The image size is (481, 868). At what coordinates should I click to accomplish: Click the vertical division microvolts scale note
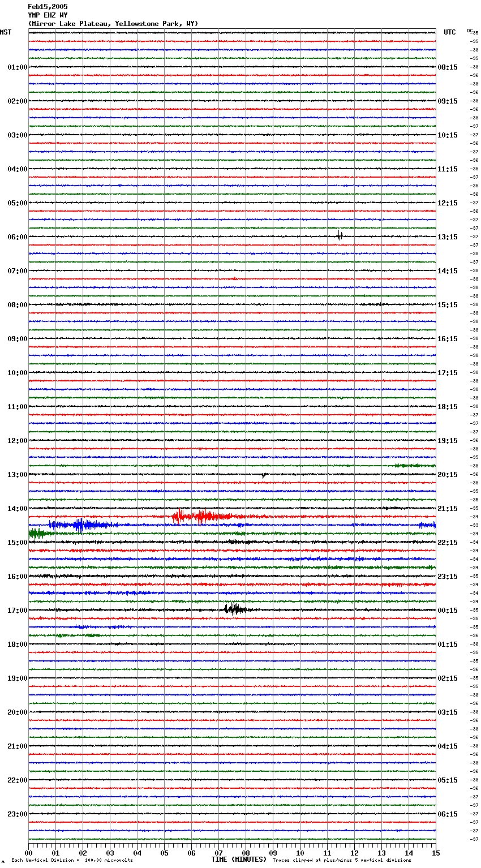tap(72, 860)
